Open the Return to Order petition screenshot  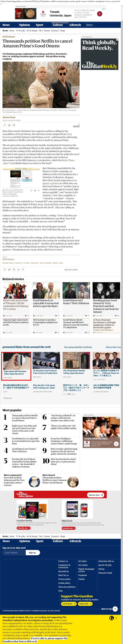coord(21,178)
